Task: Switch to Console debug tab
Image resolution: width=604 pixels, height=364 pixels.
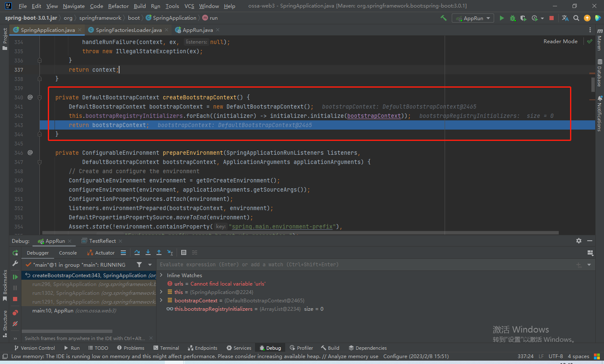Action: click(68, 252)
